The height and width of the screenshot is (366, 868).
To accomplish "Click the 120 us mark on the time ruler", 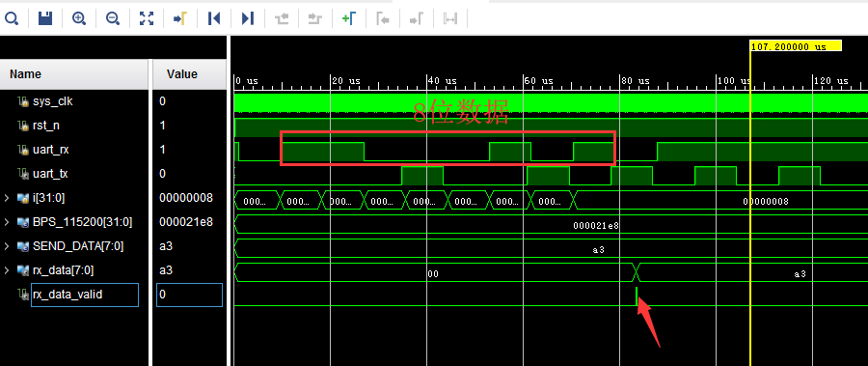I will point(831,81).
